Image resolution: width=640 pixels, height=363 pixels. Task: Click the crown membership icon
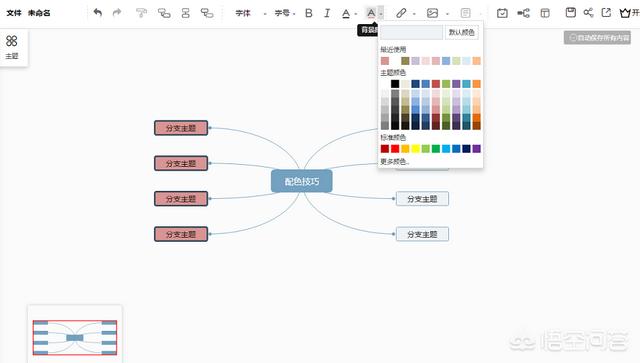[x=624, y=13]
